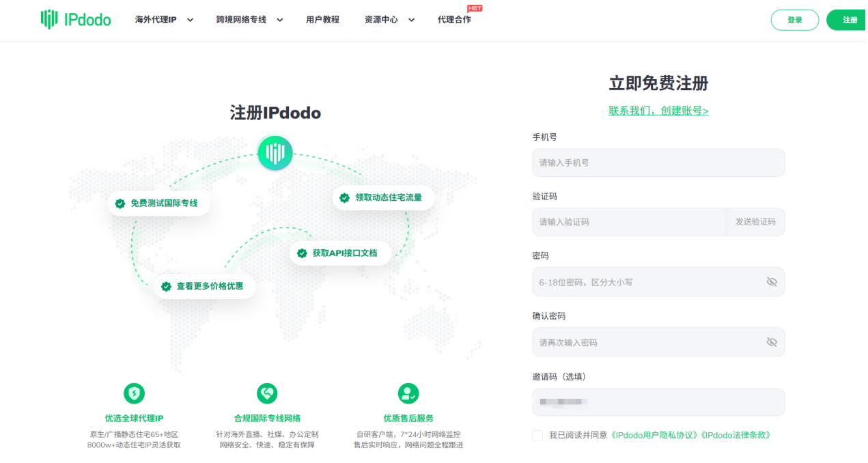Open 代理合作 in the navigation bar
This screenshot has height=463, width=868.
pos(454,20)
